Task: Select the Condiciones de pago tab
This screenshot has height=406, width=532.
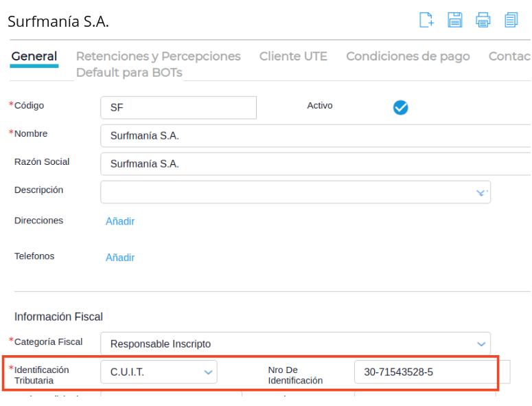Action: (408, 56)
